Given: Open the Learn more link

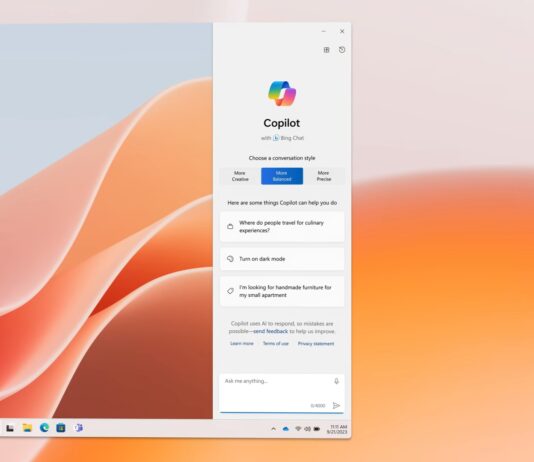Looking at the screenshot, I should (242, 344).
